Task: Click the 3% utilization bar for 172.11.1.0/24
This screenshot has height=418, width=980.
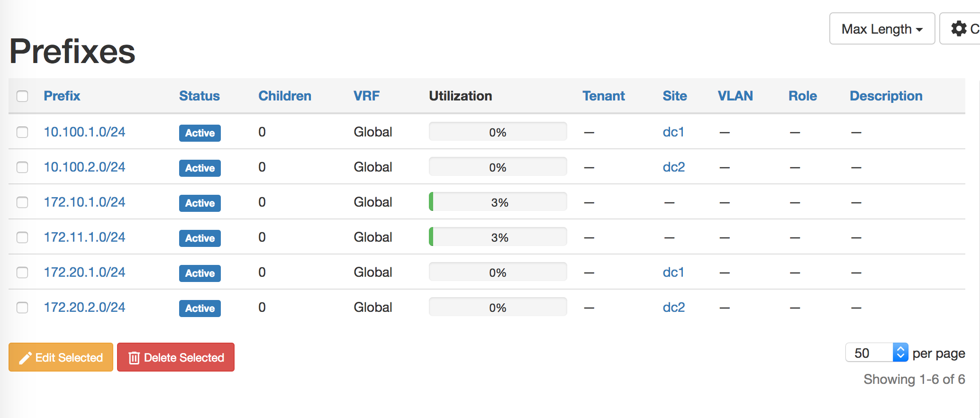Action: tap(498, 237)
